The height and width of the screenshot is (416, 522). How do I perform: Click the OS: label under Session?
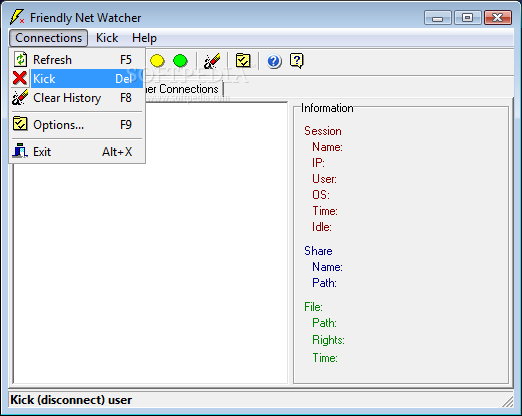coord(321,195)
